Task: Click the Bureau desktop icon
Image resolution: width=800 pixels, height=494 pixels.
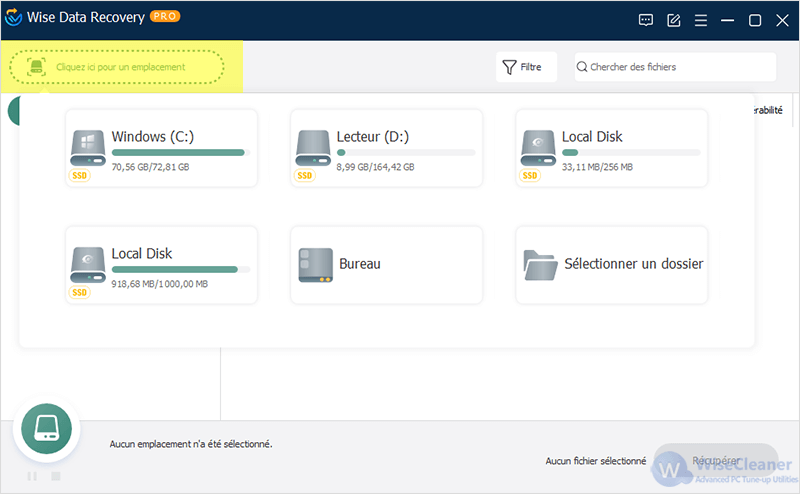Action: click(315, 265)
